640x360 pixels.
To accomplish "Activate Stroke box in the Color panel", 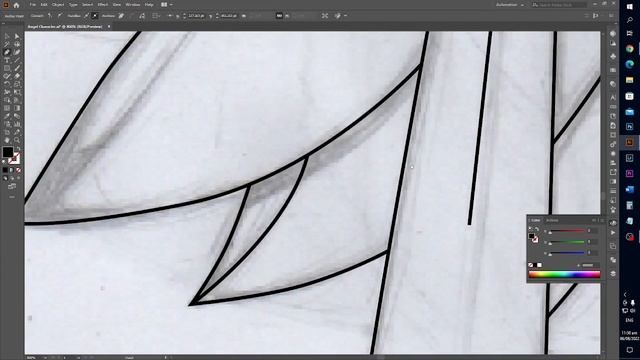I will 535,240.
